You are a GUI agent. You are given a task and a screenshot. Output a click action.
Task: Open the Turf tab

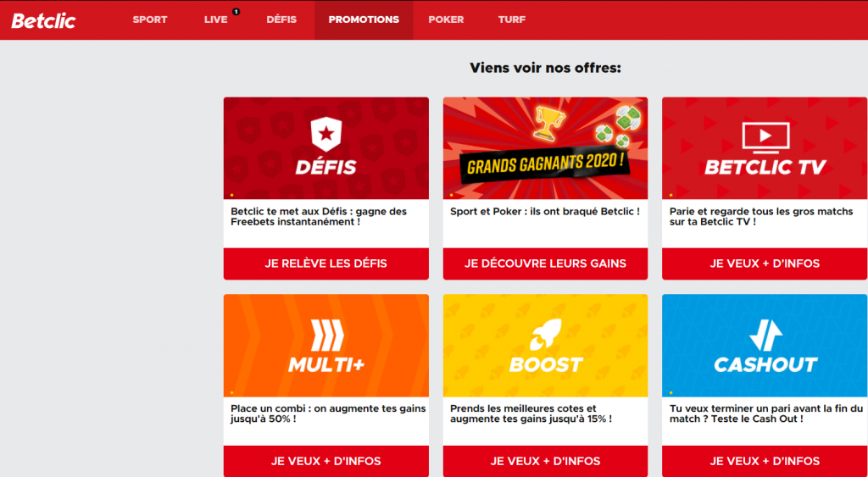(x=512, y=20)
